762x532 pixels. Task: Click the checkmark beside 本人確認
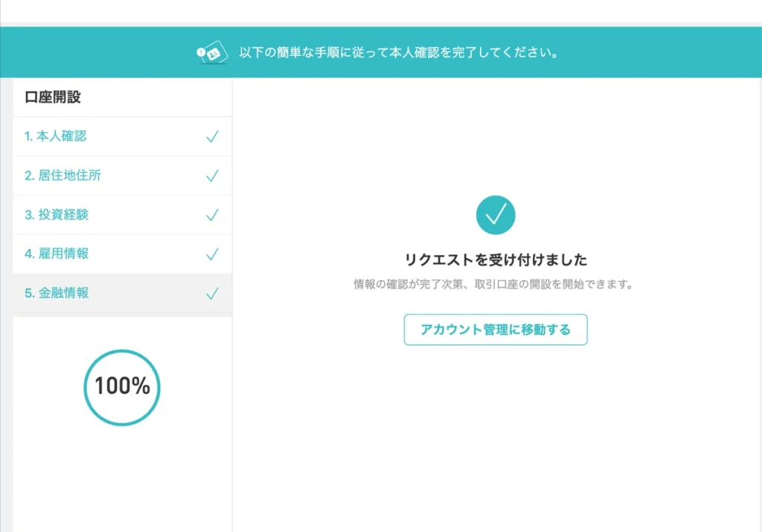coord(212,137)
